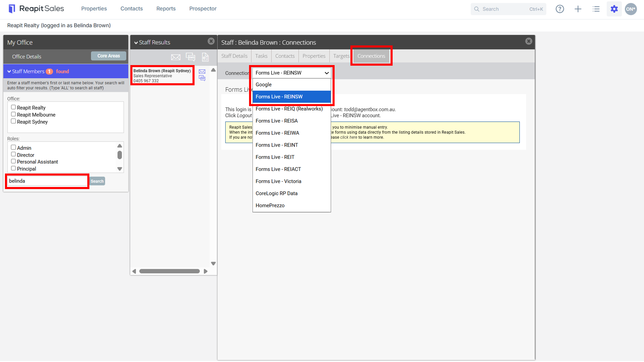Click the plus add new icon
Viewport: 644px width, 362px height.
(578, 9)
